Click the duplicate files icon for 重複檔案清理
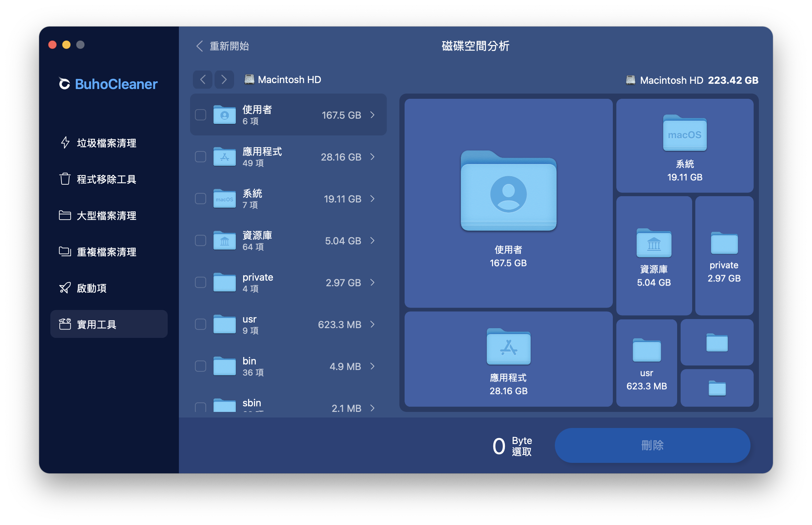The width and height of the screenshot is (812, 525). (x=65, y=252)
